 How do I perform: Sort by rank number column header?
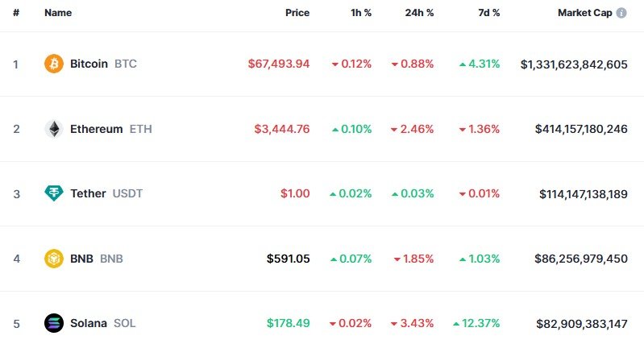point(16,14)
